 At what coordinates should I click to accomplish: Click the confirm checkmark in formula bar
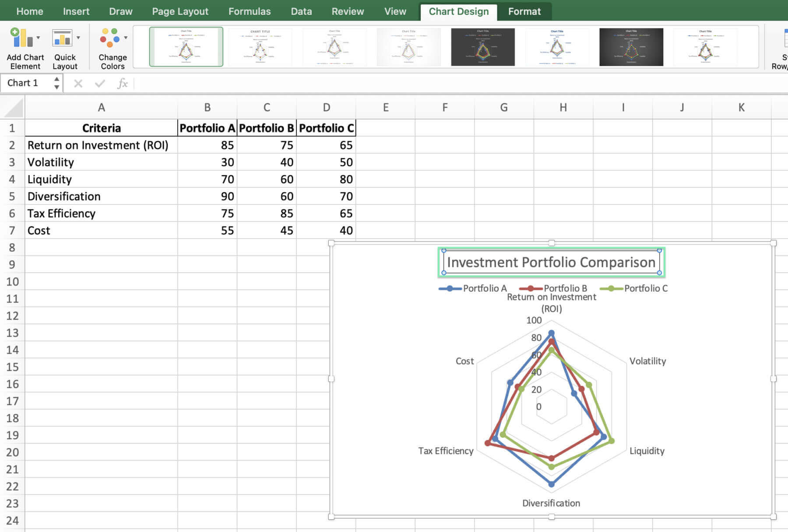[100, 83]
